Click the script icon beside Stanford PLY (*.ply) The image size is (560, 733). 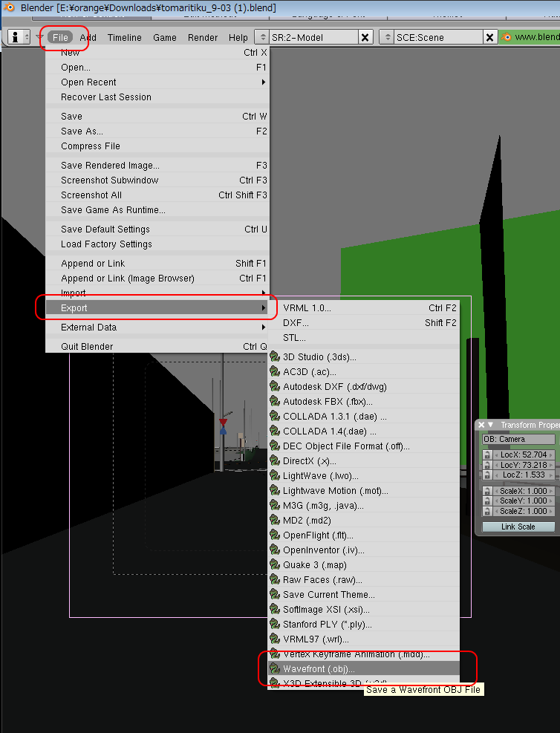275,624
